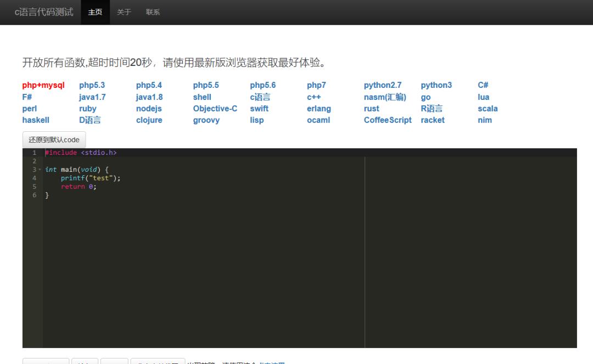Pick the nodejs language link
This screenshot has height=364, width=593.
[149, 109]
